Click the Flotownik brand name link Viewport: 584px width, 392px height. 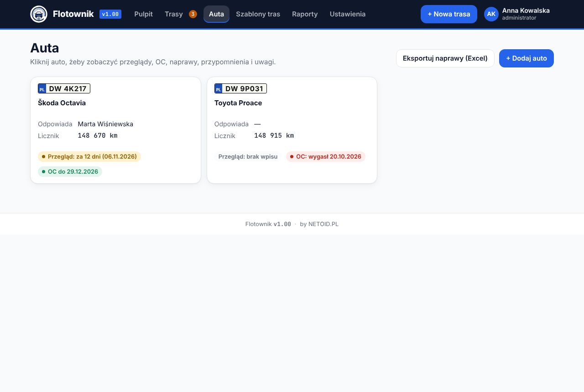(x=73, y=14)
